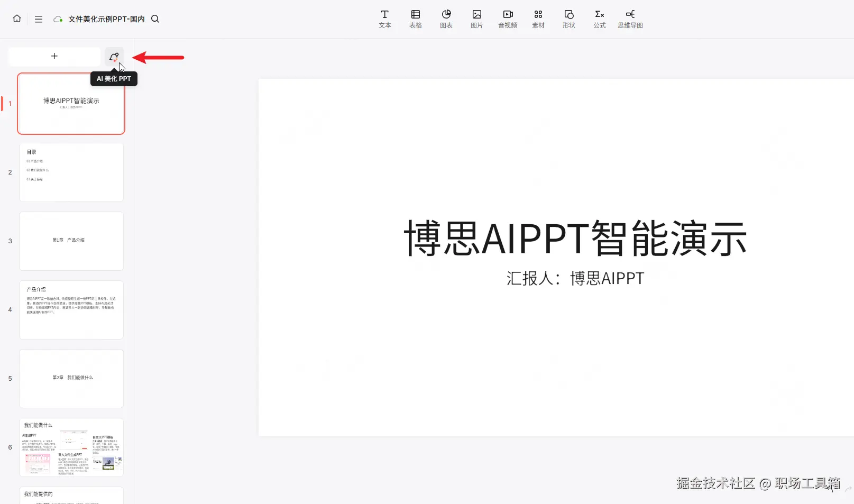Insert a mind map using 思维导图
Screen dimensions: 854x504
[630, 19]
